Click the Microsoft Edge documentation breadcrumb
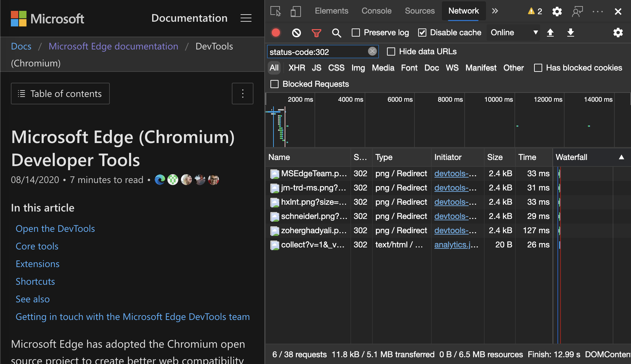631x364 pixels. (113, 46)
